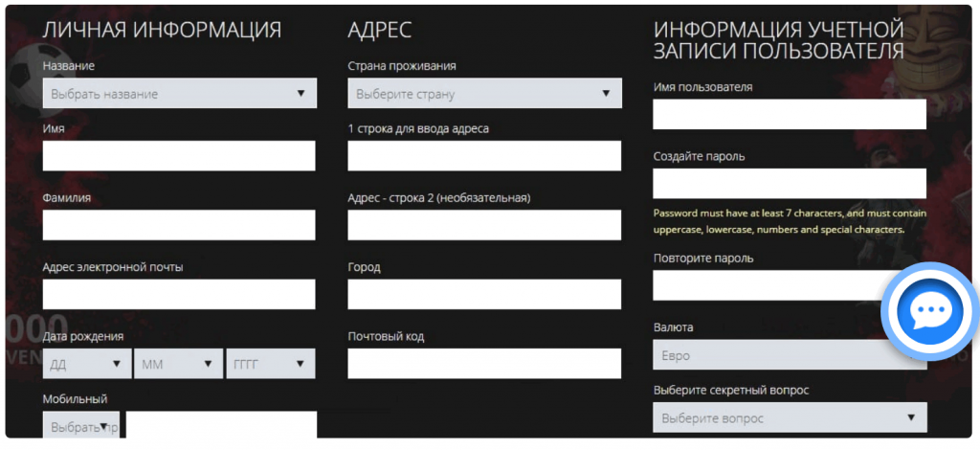Open the ММ birth month dropdown
This screenshot has height=450, width=980.
coord(178,363)
